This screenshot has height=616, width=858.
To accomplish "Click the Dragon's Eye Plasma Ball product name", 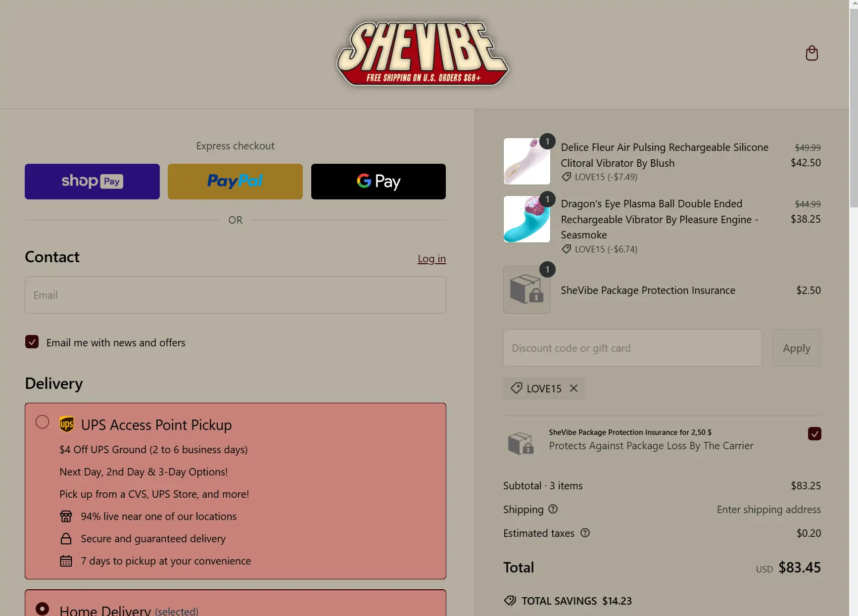I will (660, 219).
